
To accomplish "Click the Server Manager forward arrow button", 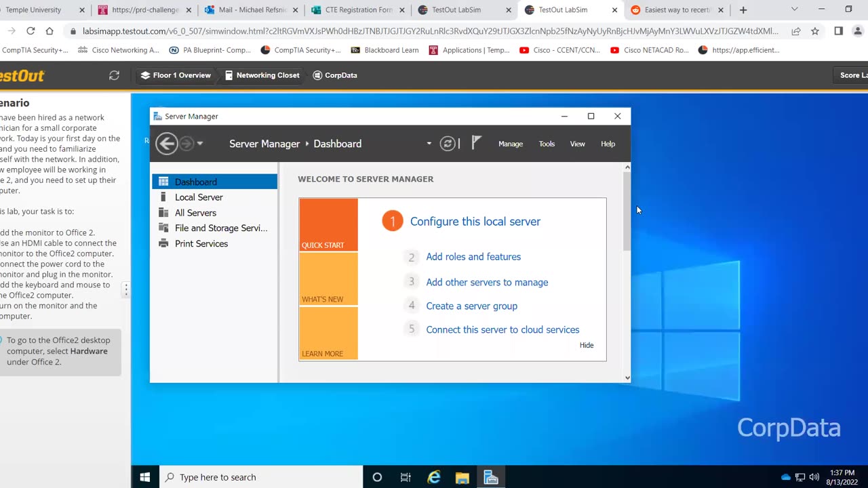I will (186, 143).
